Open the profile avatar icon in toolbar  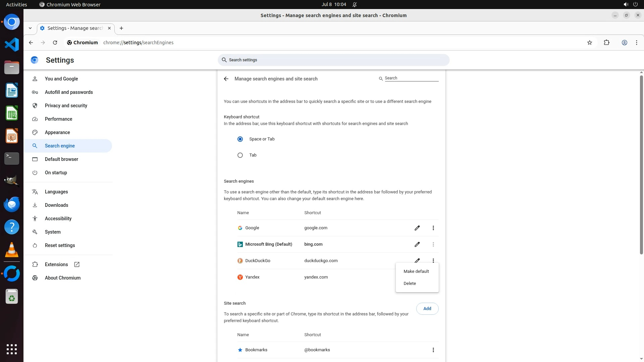coord(625,43)
